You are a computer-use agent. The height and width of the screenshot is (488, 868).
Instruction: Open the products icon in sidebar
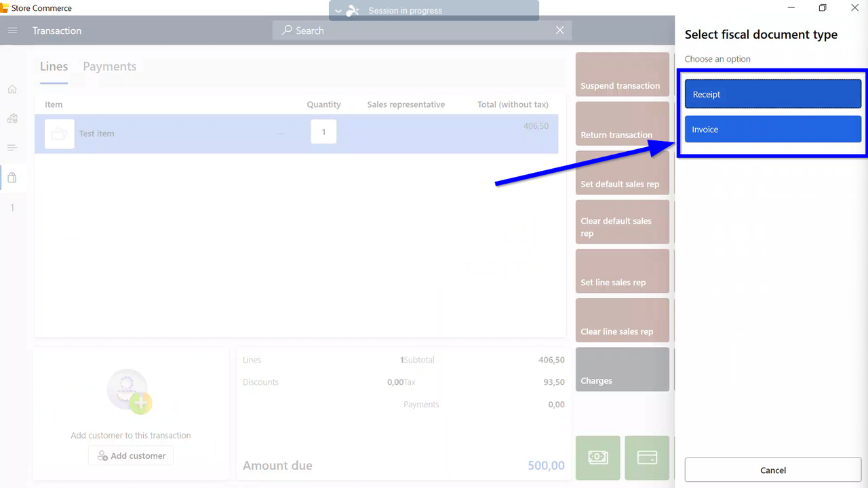click(x=12, y=119)
